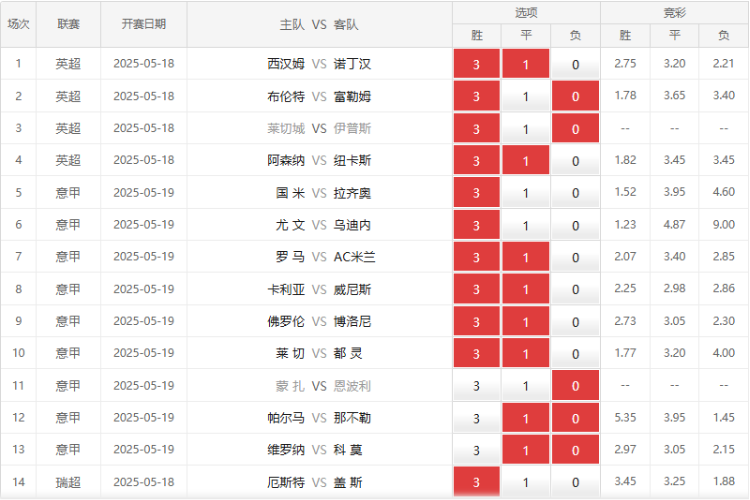Click win odds 1.82 for 阿森纳 match
The width and height of the screenshot is (750, 500).
tap(625, 160)
